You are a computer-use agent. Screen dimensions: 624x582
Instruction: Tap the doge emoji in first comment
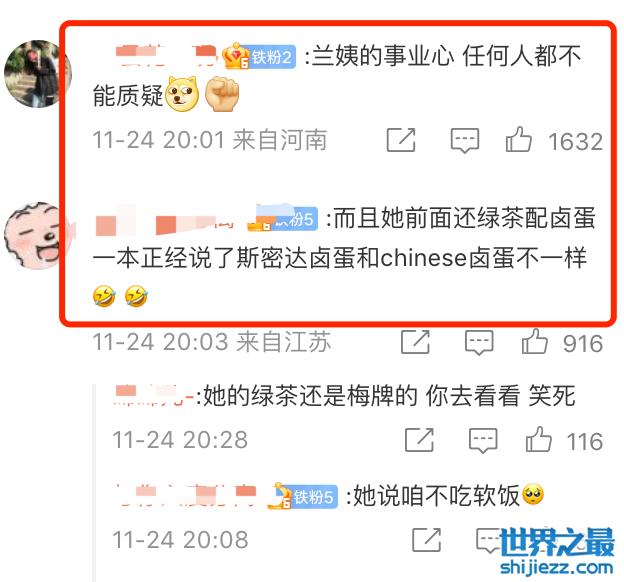pos(182,94)
